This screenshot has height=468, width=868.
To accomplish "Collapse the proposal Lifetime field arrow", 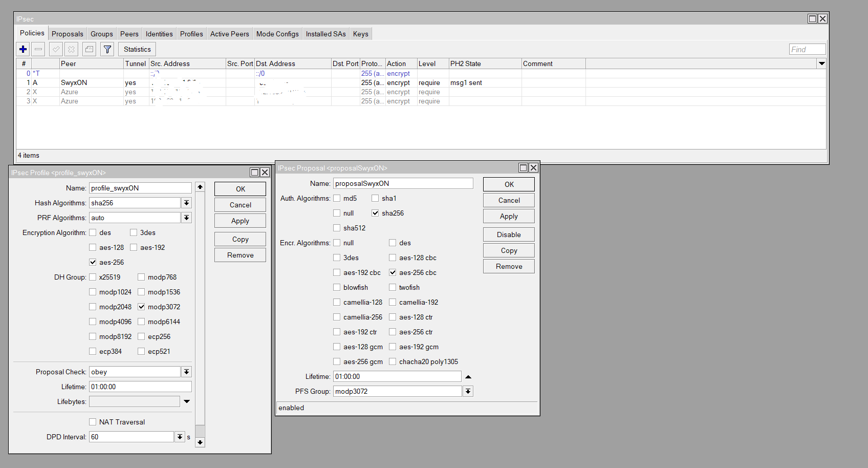I will (468, 376).
